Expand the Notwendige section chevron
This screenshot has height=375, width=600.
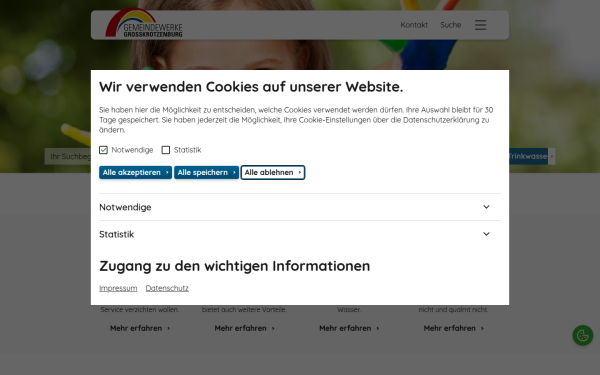pos(486,207)
